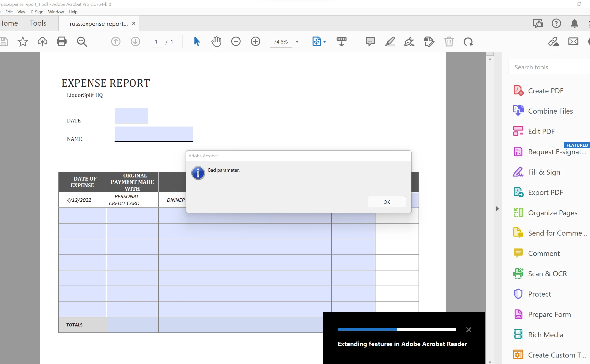Add a sticky note comment
590x364 pixels.
click(370, 42)
